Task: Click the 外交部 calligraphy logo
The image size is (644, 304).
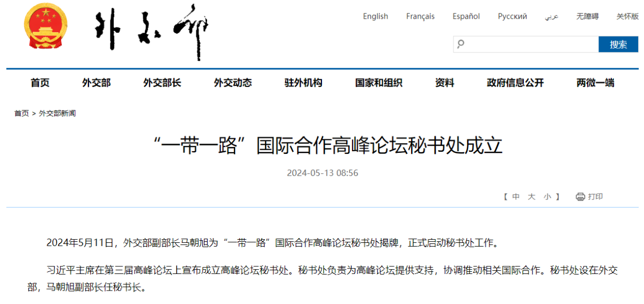Action: pos(151,31)
